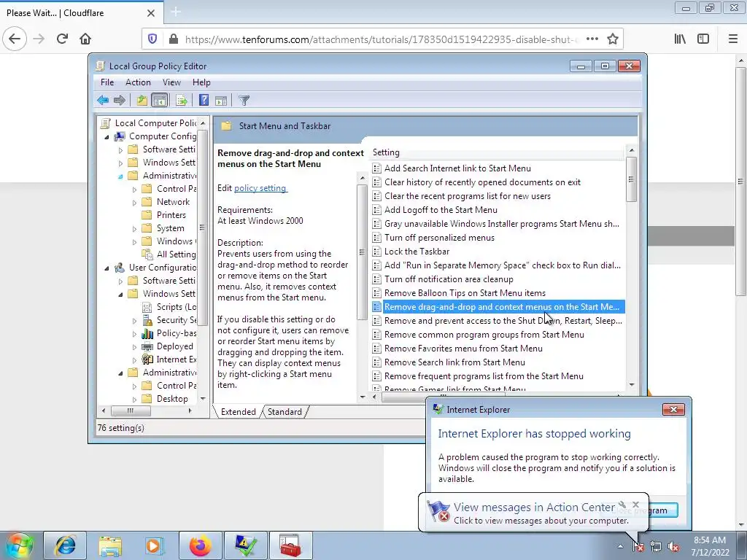
Task: Close the Action Center notification balloon
Action: point(635,505)
